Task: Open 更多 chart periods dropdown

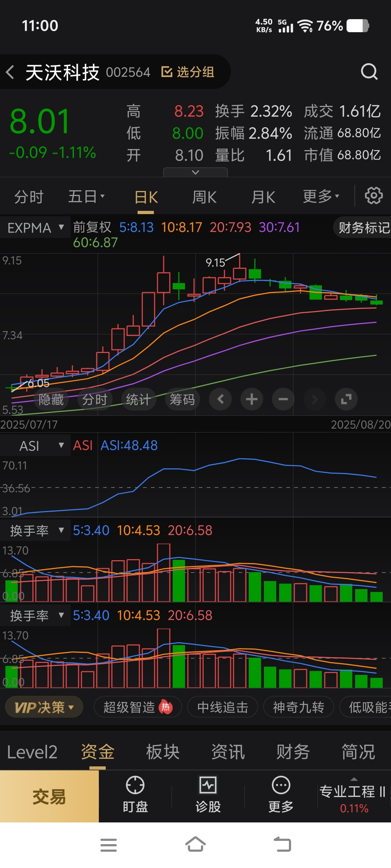Action: pos(321,197)
